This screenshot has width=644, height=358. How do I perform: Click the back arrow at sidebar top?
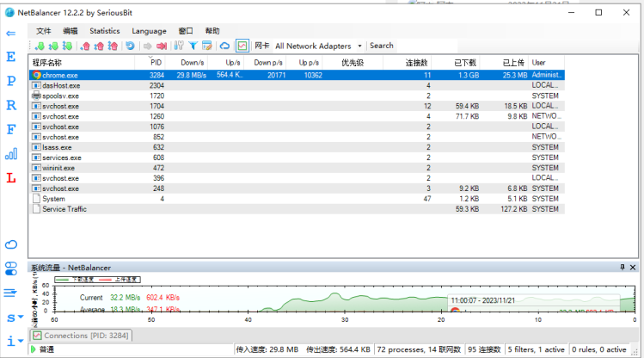coord(11,33)
